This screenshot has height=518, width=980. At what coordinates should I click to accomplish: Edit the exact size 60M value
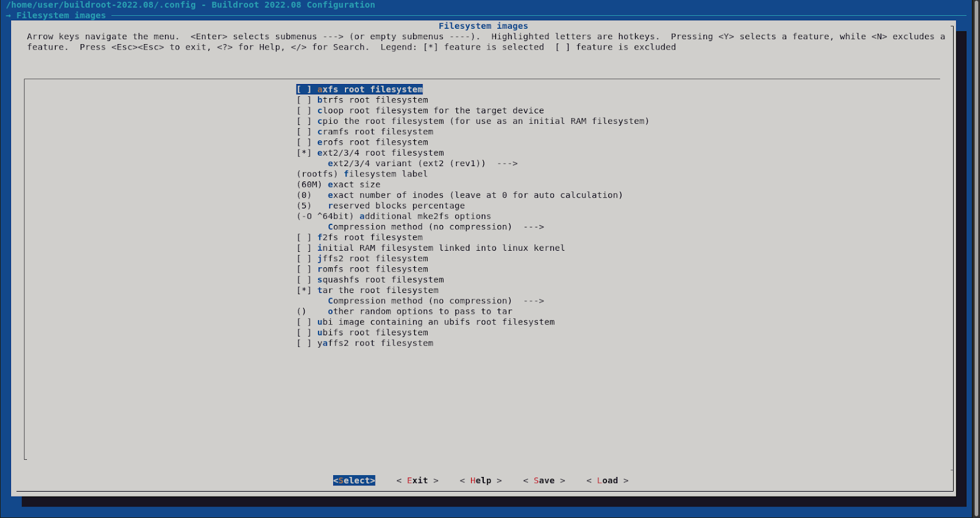(339, 185)
